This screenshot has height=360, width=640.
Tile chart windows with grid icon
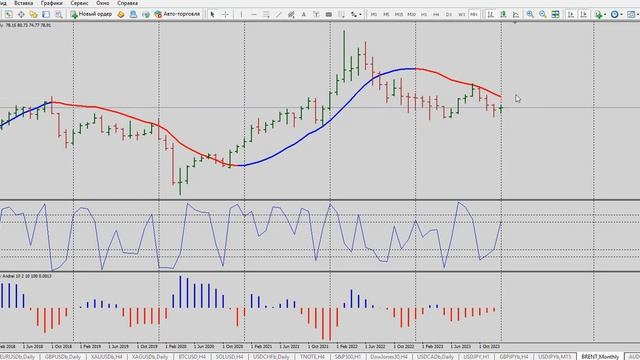pyautogui.click(x=555, y=14)
